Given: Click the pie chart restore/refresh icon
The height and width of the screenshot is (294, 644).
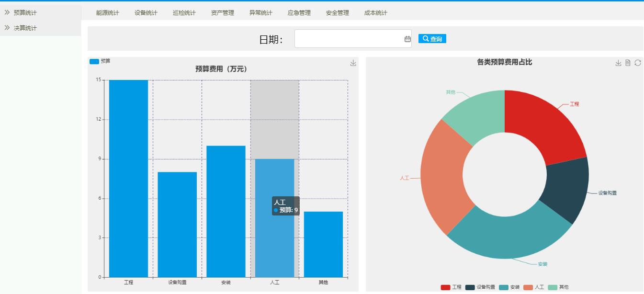Looking at the screenshot, I should tap(637, 63).
